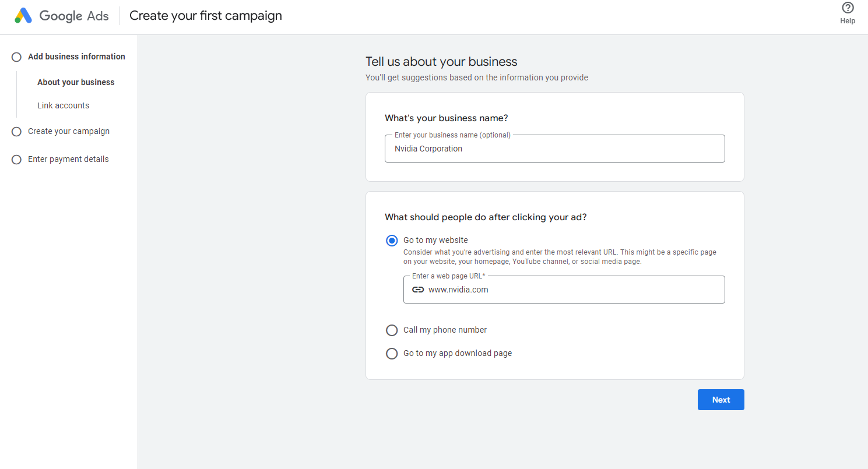Click the web page URL input
The image size is (868, 469).
(x=564, y=289)
